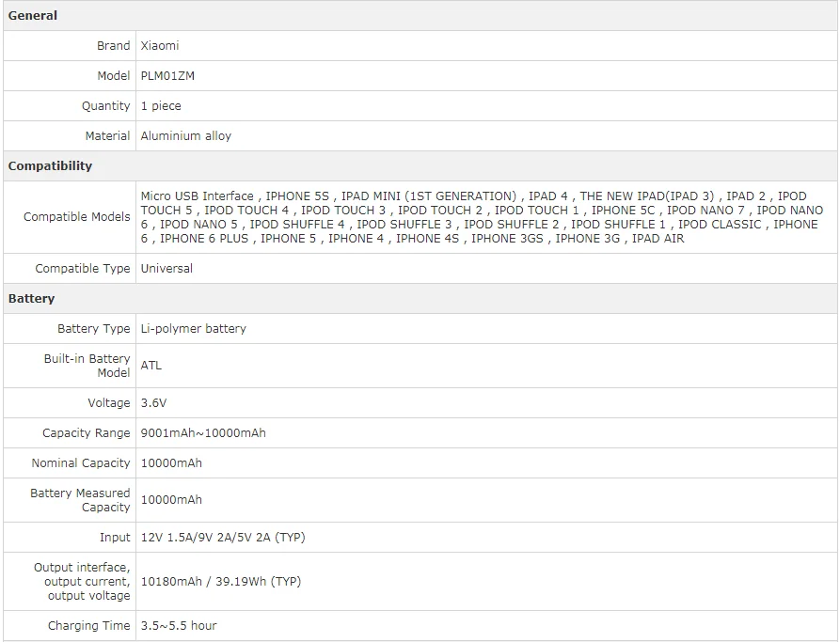Click the ATL battery model value
Viewport: 840px width, 642px height.
coord(151,365)
